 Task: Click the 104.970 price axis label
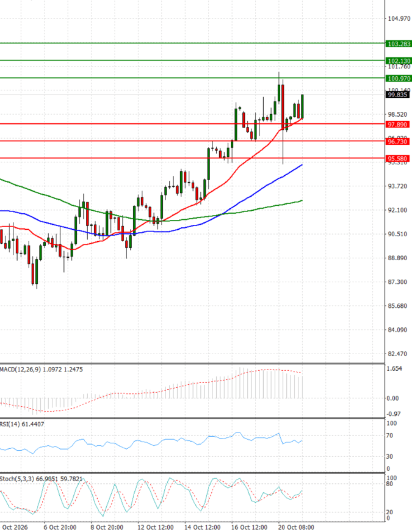pyautogui.click(x=399, y=19)
